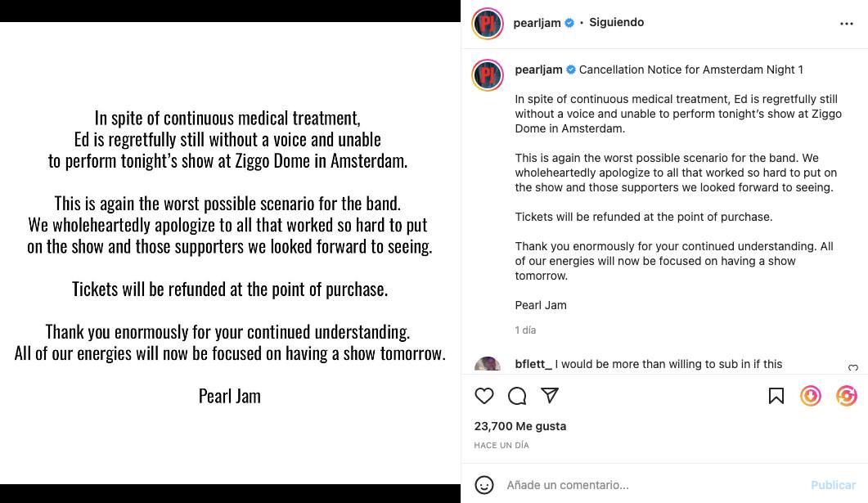Open the bflett_ commenter username link
This screenshot has height=503, width=868.
(x=533, y=364)
